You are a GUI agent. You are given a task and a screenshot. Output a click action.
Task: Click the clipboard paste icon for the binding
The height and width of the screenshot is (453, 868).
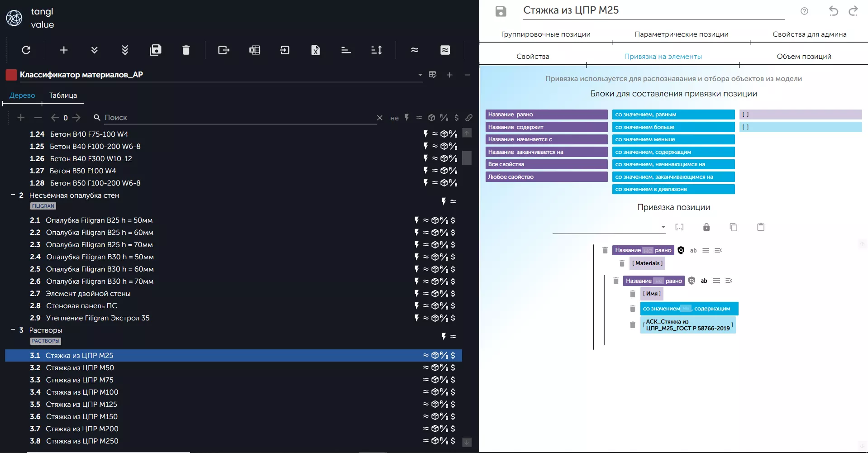click(x=761, y=227)
